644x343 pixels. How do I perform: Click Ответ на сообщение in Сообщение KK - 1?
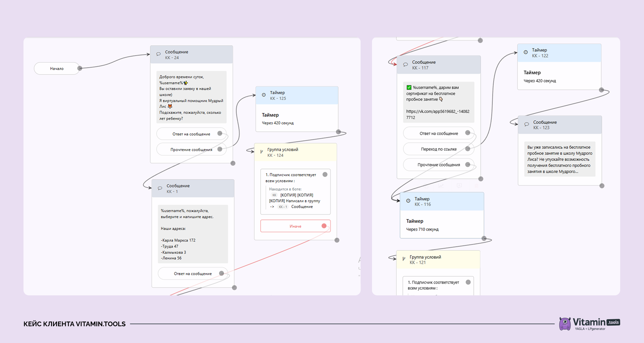tap(193, 274)
